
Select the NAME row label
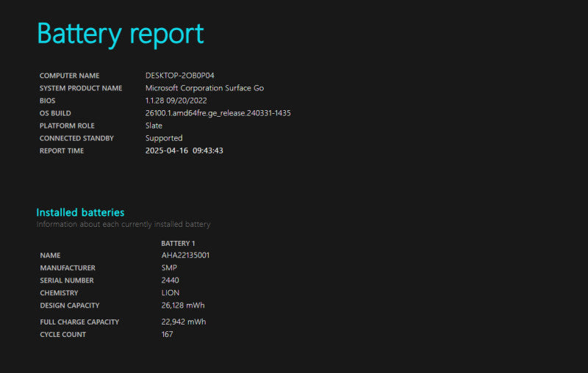[x=50, y=256]
